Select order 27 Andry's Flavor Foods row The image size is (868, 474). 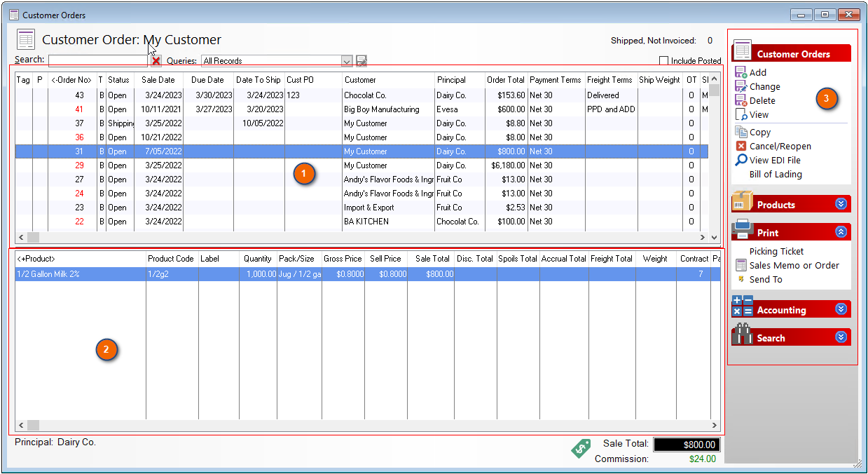[362, 180]
